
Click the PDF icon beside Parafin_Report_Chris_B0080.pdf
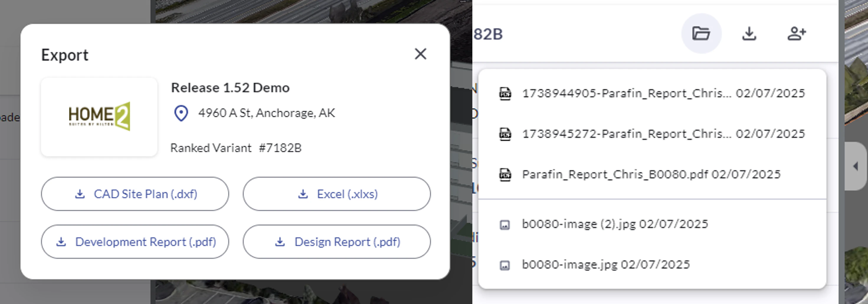point(505,174)
